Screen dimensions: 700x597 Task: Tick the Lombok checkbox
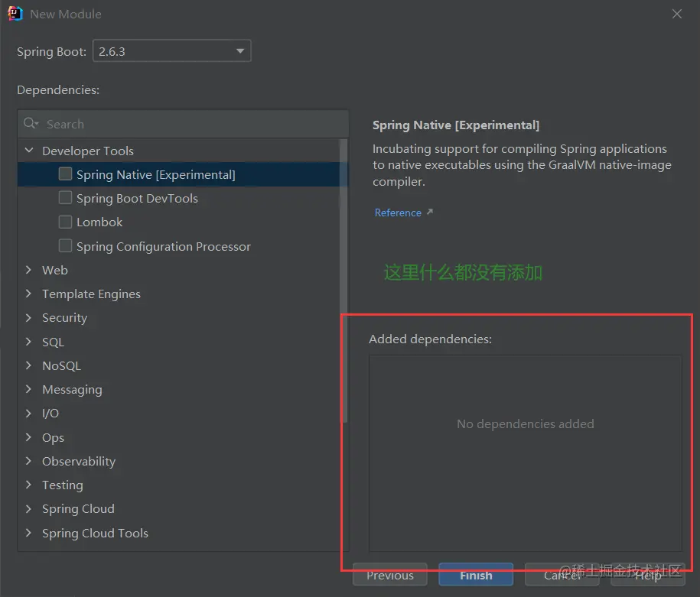[65, 222]
